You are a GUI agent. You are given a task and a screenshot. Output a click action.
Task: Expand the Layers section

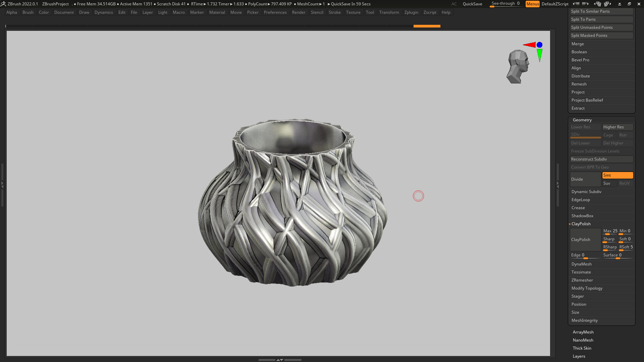pyautogui.click(x=579, y=356)
